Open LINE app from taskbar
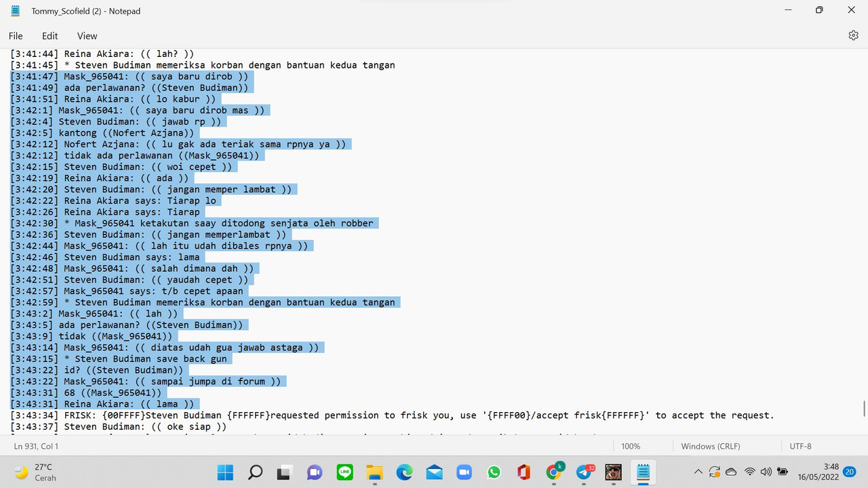This screenshot has height=488, width=868. [x=344, y=472]
